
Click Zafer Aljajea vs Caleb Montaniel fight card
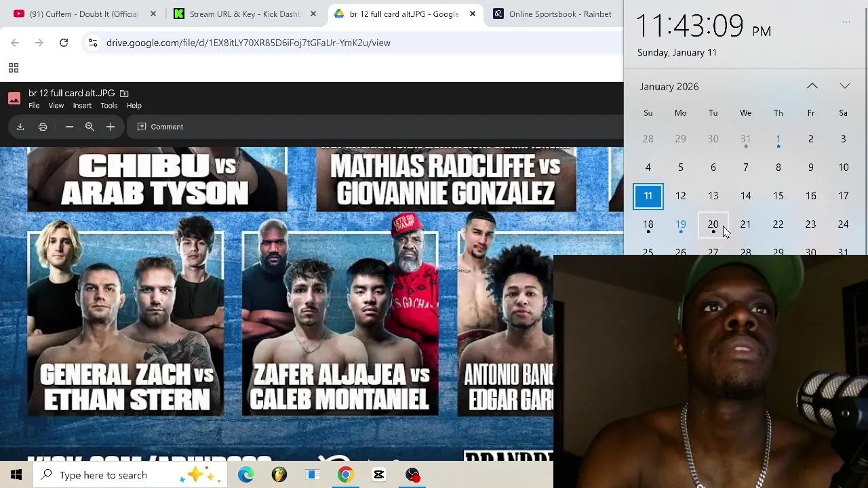tap(340, 323)
